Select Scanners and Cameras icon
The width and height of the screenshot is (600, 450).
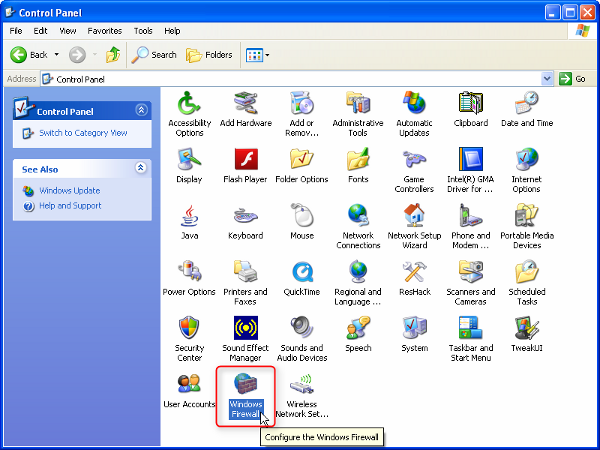tap(471, 272)
